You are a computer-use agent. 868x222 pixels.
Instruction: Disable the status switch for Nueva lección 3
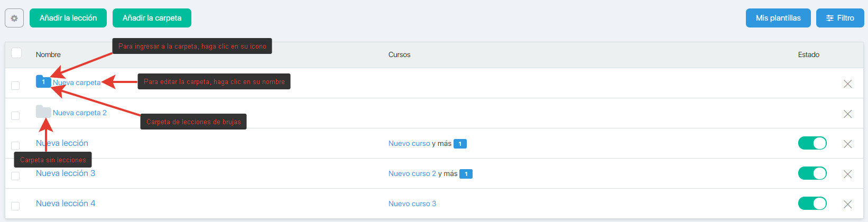coord(812,173)
